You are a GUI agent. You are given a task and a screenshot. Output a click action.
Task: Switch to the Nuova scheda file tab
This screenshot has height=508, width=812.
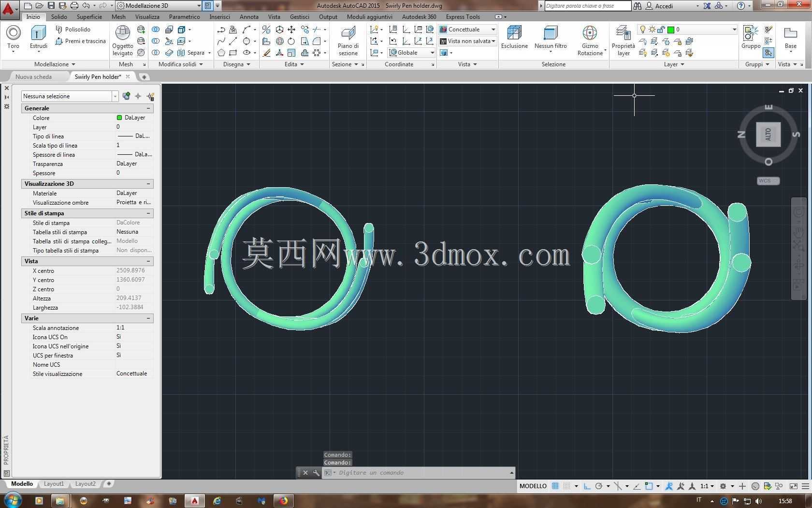(33, 76)
